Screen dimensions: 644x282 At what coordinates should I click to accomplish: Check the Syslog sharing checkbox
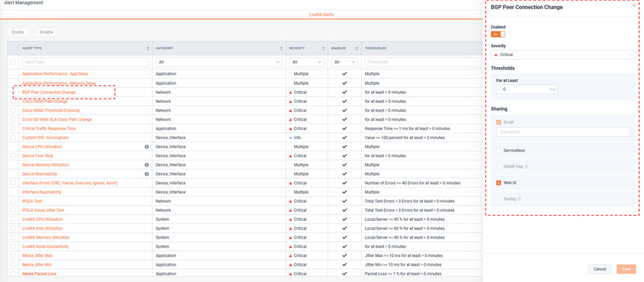pyautogui.click(x=498, y=199)
